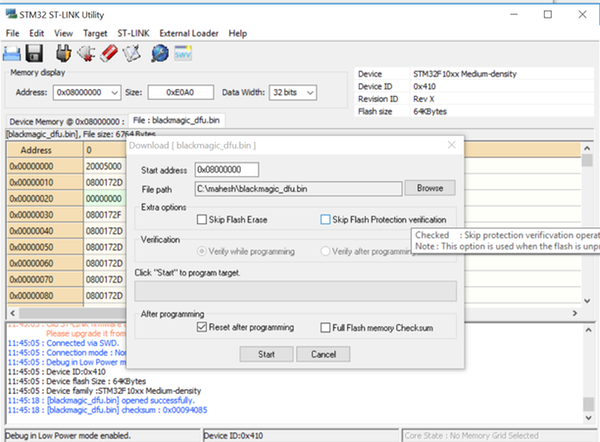Open the Data Width 32 bits dropdown
The height and width of the screenshot is (442, 600).
click(x=310, y=93)
